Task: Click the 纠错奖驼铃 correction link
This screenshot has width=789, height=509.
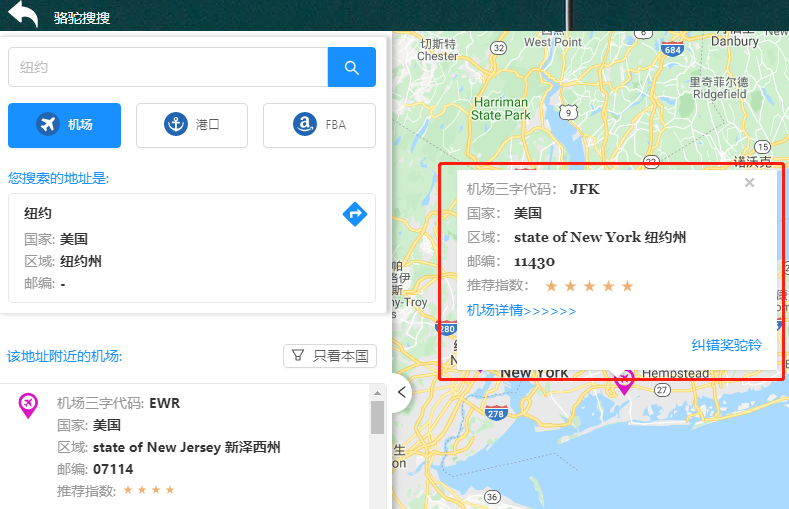Action: pyautogui.click(x=726, y=345)
